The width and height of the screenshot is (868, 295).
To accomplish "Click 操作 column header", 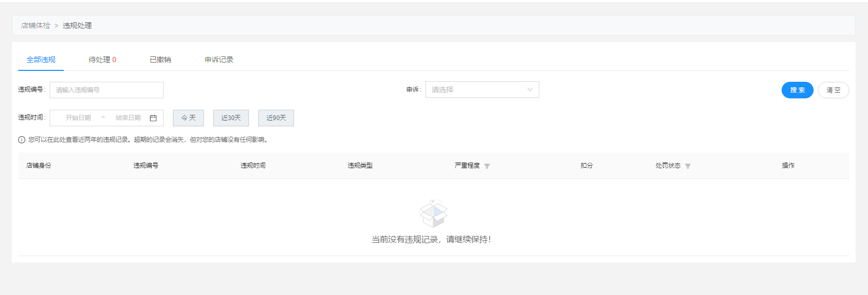I will click(788, 166).
